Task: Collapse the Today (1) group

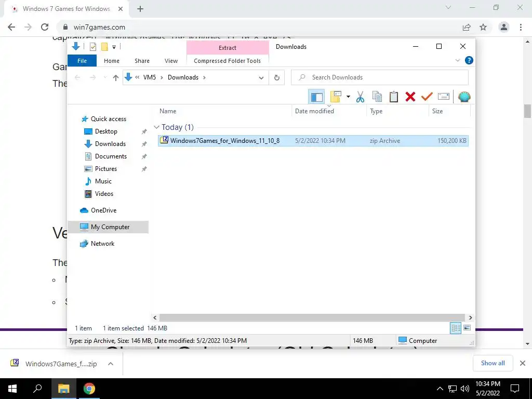Action: pyautogui.click(x=156, y=127)
